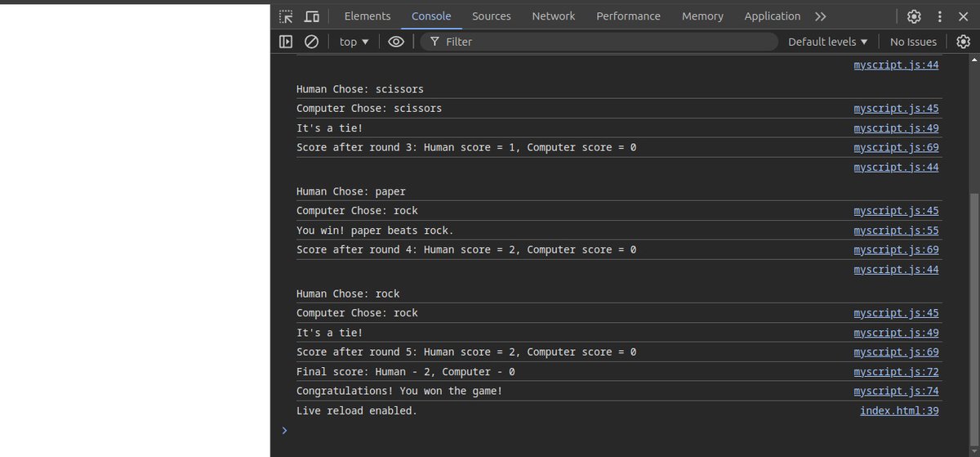
Task: Open myscript.js:74 source link
Action: coord(897,392)
